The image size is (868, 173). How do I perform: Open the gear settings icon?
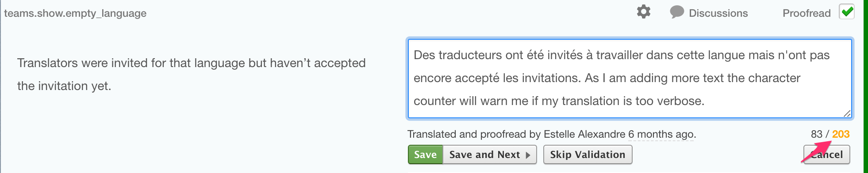643,12
